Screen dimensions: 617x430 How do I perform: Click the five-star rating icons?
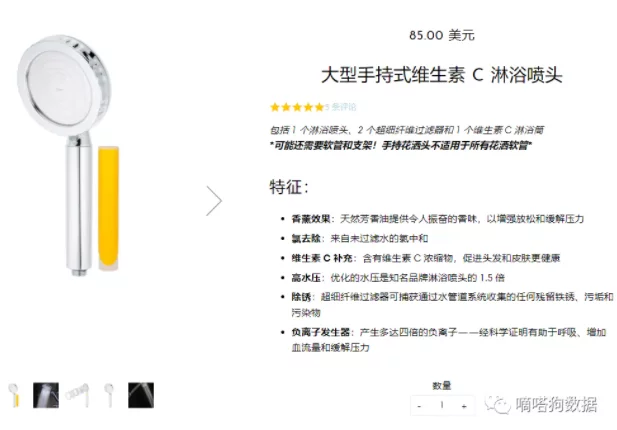(297, 107)
